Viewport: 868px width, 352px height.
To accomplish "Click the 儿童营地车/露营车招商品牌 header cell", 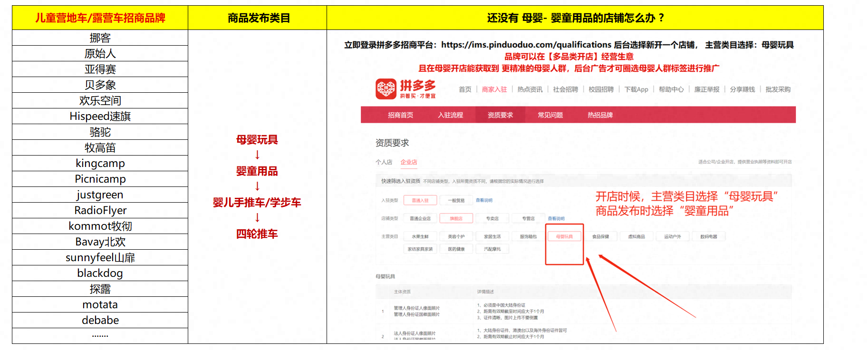I will (x=100, y=18).
